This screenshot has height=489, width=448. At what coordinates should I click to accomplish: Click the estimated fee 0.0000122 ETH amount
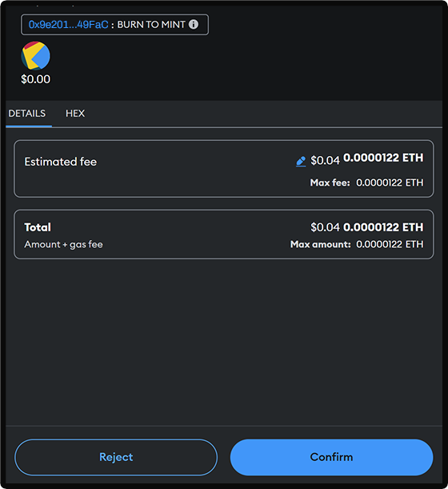[x=383, y=158]
